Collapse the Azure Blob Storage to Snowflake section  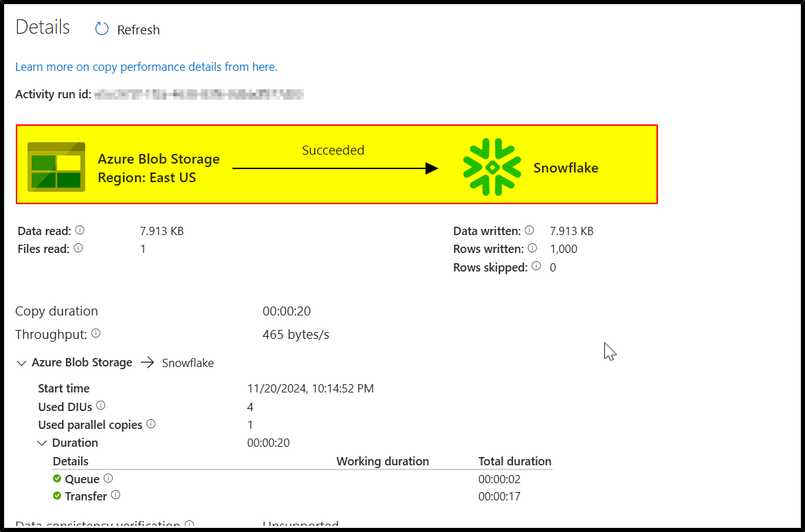21,363
